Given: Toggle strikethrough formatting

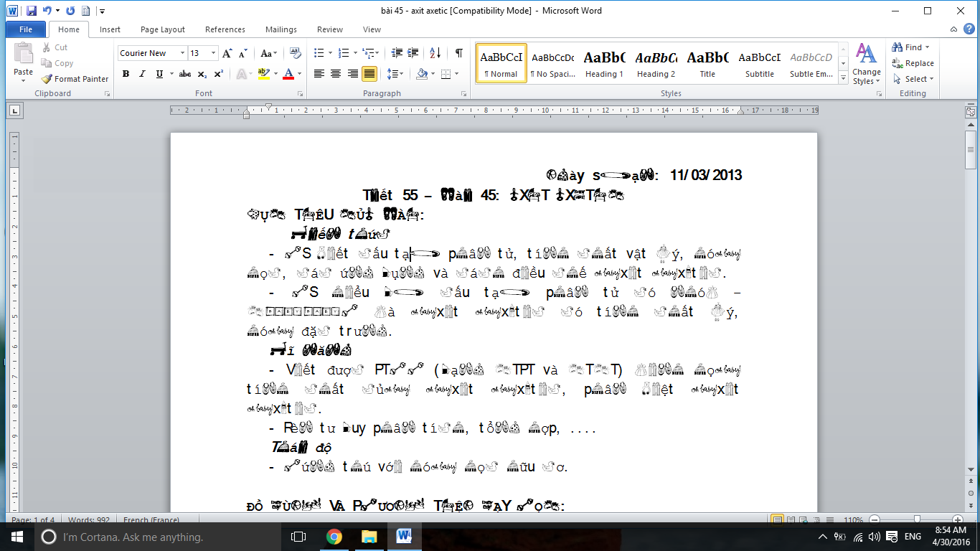Looking at the screenshot, I should [185, 74].
